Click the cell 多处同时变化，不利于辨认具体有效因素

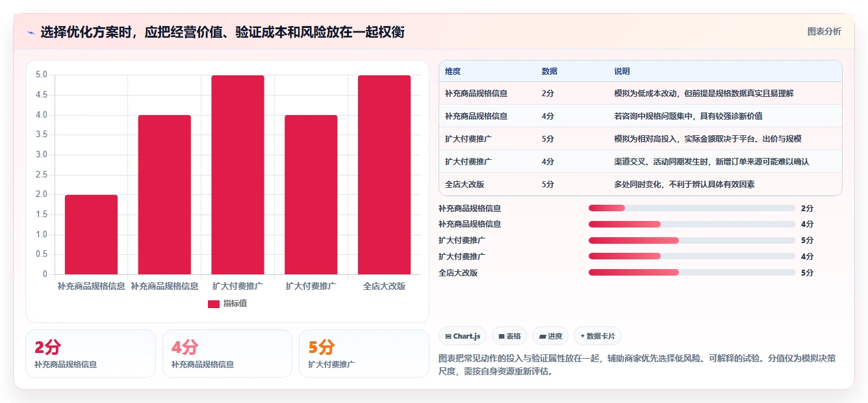(684, 184)
